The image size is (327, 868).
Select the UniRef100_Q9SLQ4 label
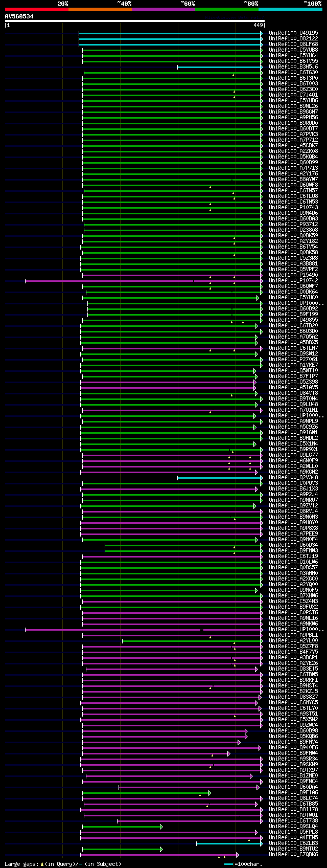pos(293,826)
